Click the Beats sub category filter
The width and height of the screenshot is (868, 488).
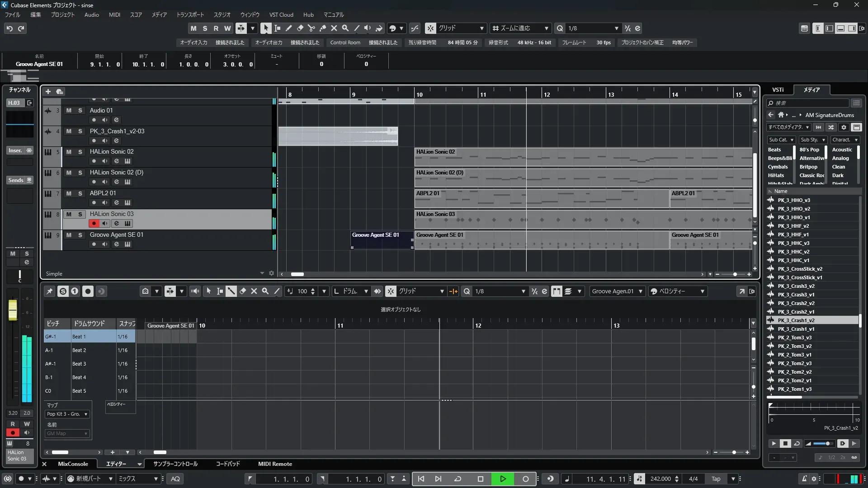point(774,150)
